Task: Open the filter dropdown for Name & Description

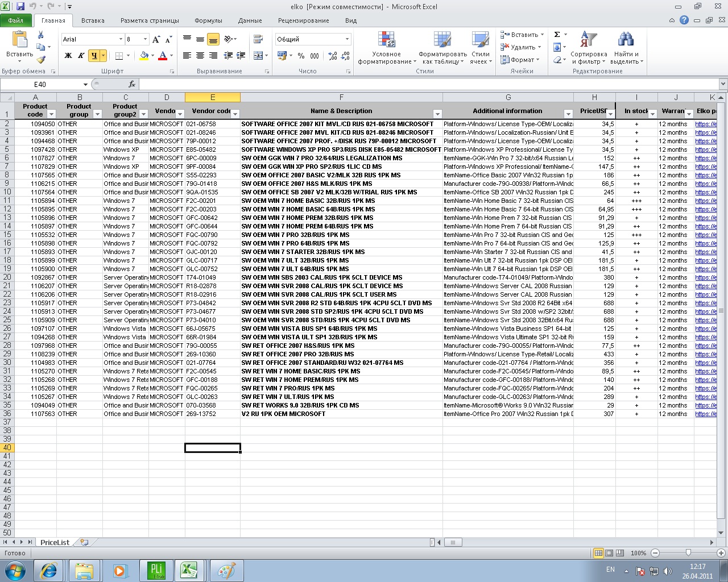Action: (437, 114)
